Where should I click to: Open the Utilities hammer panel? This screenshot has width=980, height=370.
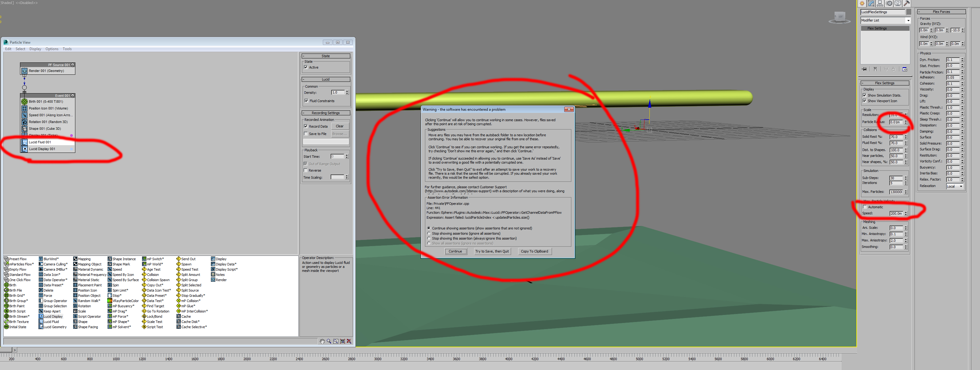pyautogui.click(x=907, y=3)
